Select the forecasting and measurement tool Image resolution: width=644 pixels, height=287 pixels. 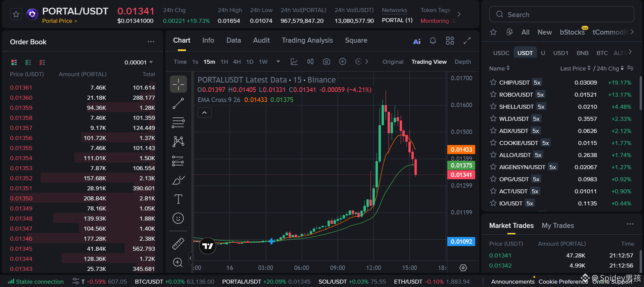tap(178, 161)
